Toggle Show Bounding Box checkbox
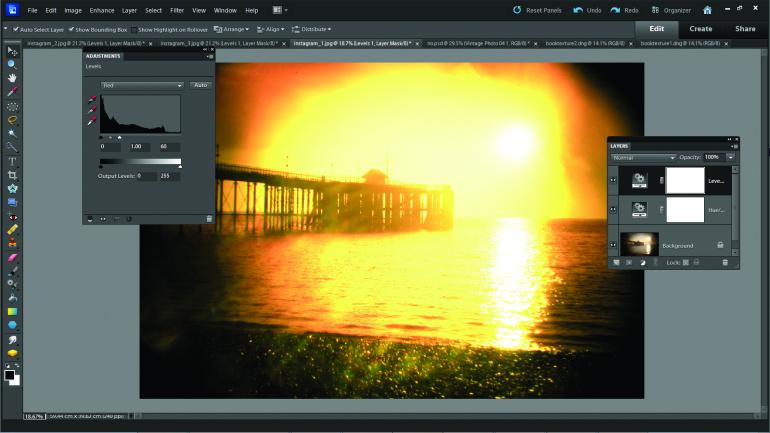 click(71, 29)
